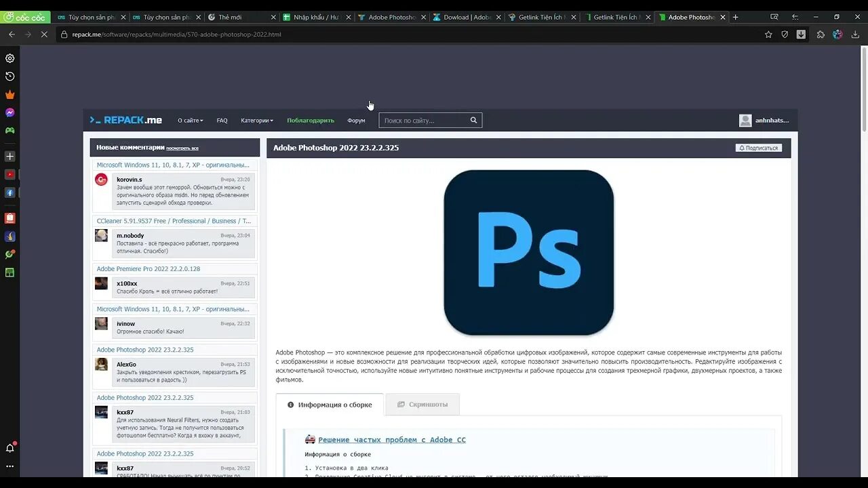Viewport: 868px width, 488px height.
Task: Open the download media toolbar icon
Action: coord(801,34)
